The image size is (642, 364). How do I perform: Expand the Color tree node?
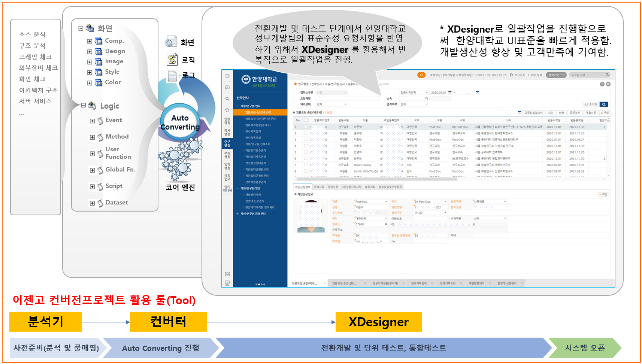[x=90, y=83]
